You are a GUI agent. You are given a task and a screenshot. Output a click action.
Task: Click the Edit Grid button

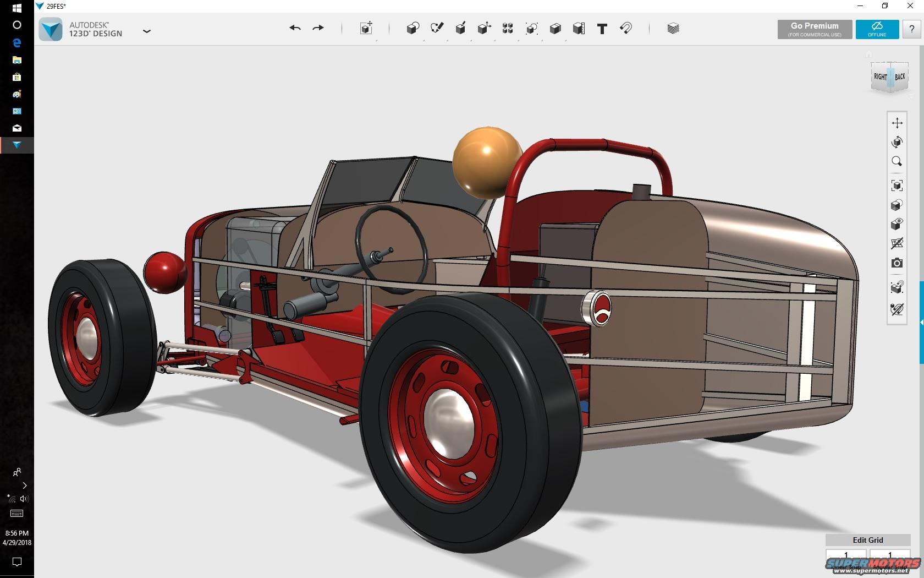(867, 540)
